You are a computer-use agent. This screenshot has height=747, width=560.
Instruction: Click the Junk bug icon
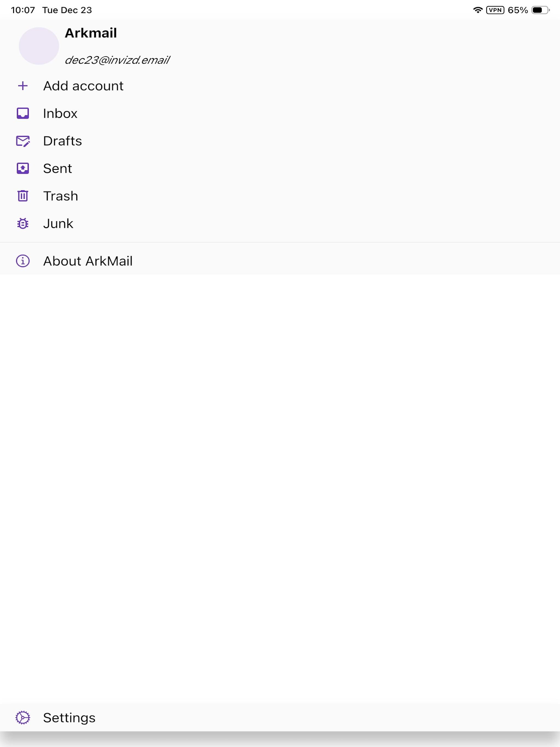point(23,224)
